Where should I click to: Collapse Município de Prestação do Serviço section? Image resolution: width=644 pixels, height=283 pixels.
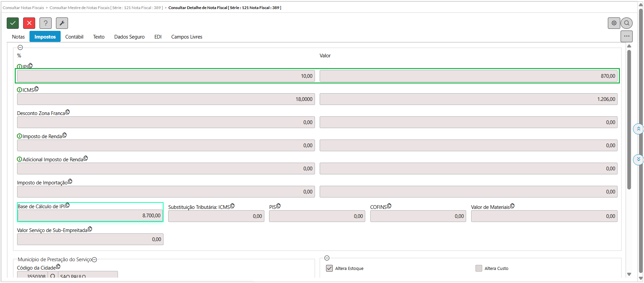[94, 260]
